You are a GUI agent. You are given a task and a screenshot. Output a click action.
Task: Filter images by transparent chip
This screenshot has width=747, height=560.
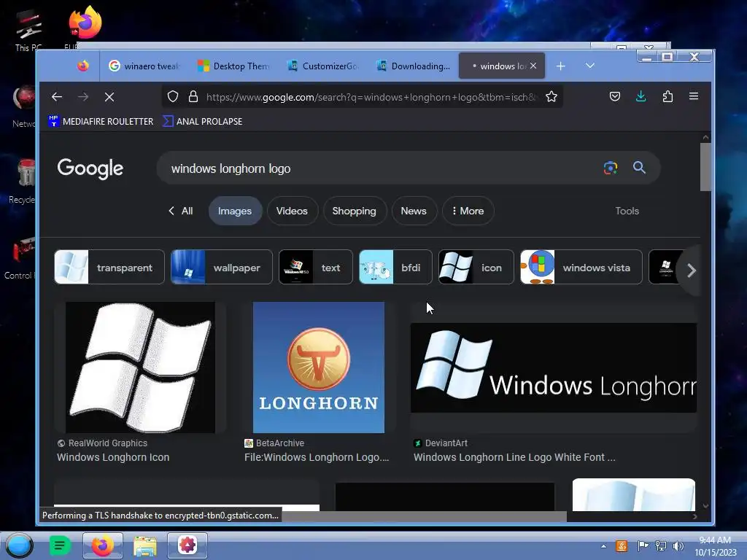tap(109, 267)
